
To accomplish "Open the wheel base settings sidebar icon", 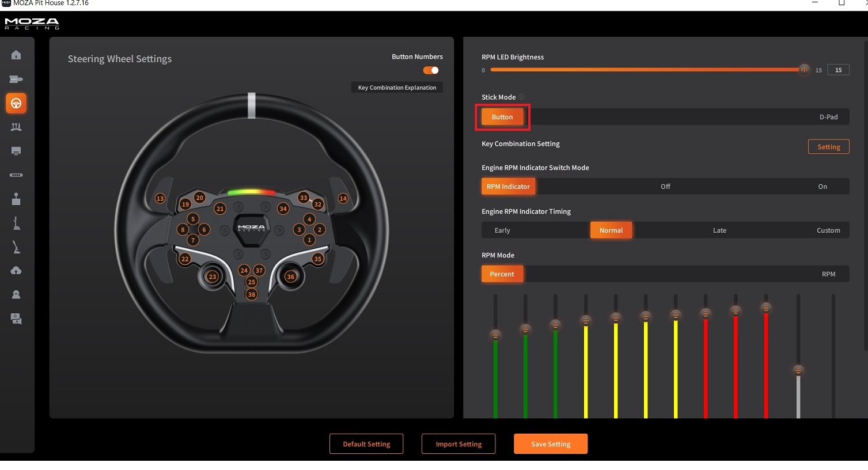I will 16,79.
